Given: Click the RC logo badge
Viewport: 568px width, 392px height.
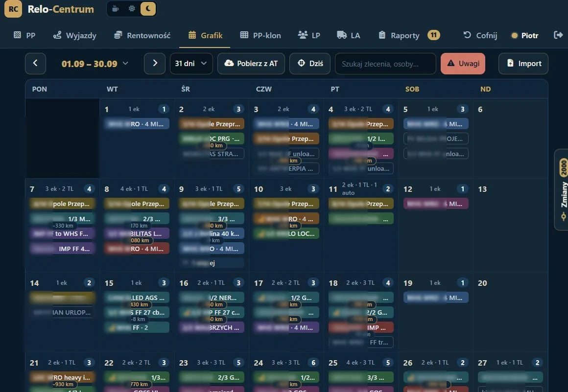Looking at the screenshot, I should 13,9.
